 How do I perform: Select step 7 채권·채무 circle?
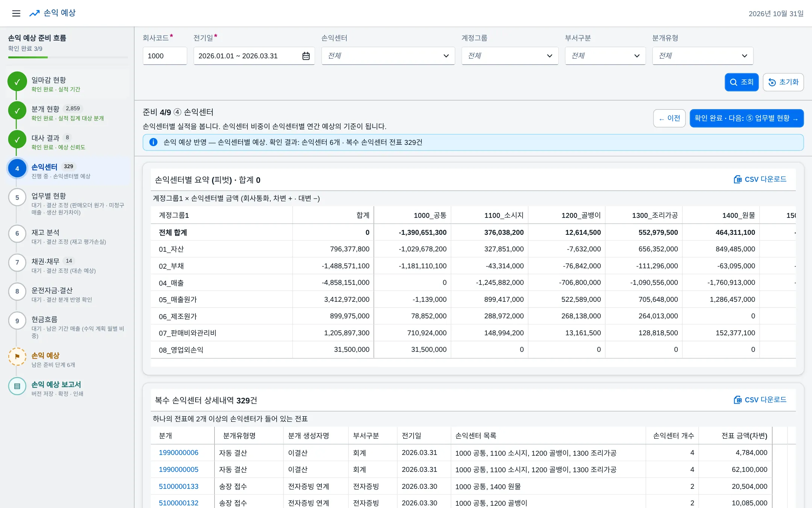[x=17, y=263]
